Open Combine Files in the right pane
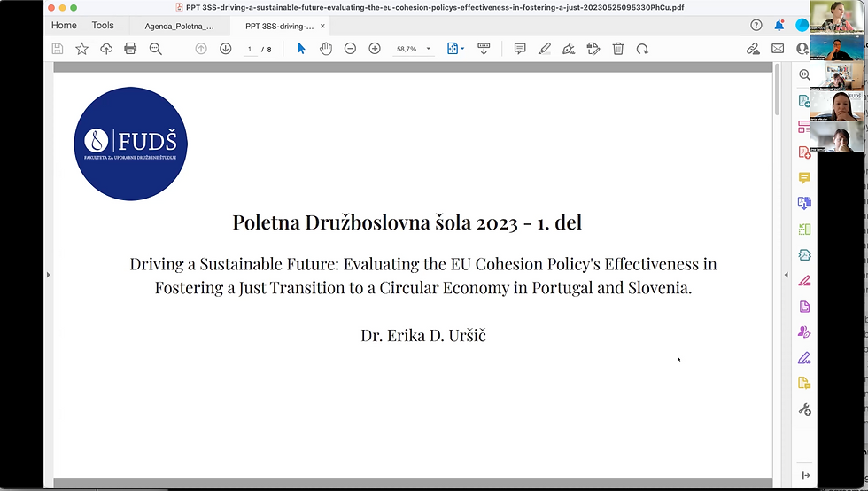This screenshot has height=491, width=868. 804,203
